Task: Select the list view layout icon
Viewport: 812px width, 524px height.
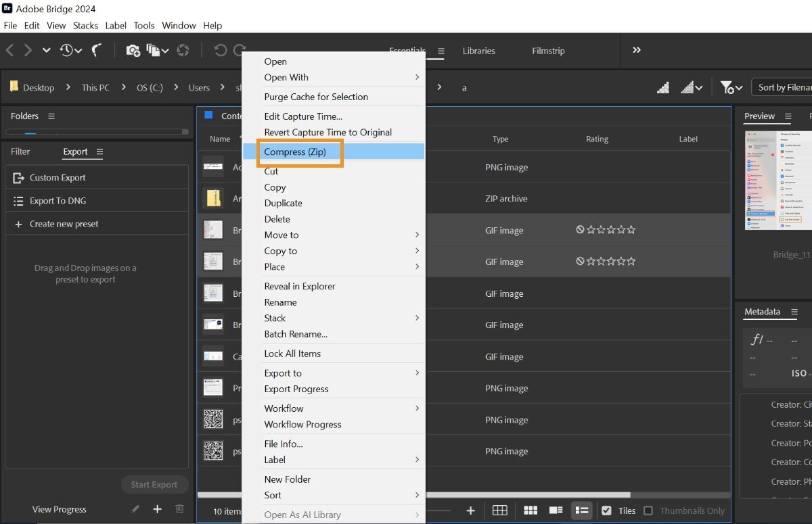Action: 581,510
